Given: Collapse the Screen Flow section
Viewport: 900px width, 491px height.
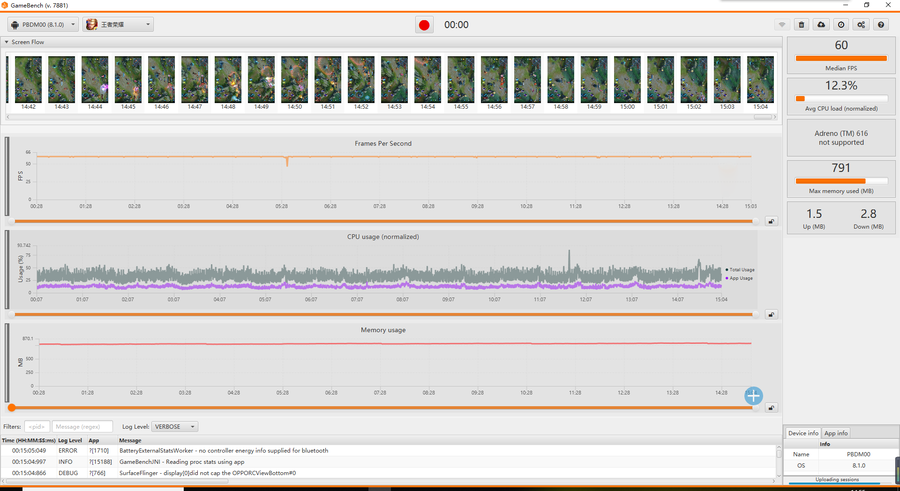Looking at the screenshot, I should (x=6, y=42).
